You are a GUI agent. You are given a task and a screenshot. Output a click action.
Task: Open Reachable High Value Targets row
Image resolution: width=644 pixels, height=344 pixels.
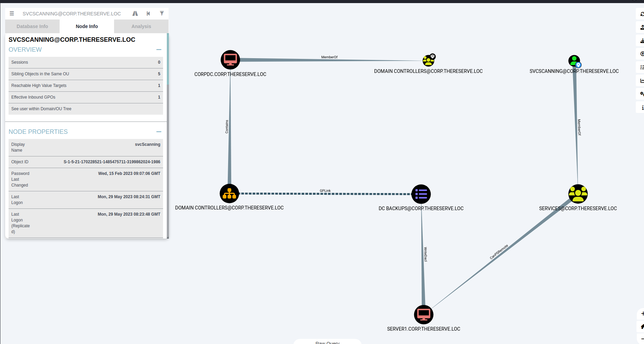(x=86, y=86)
